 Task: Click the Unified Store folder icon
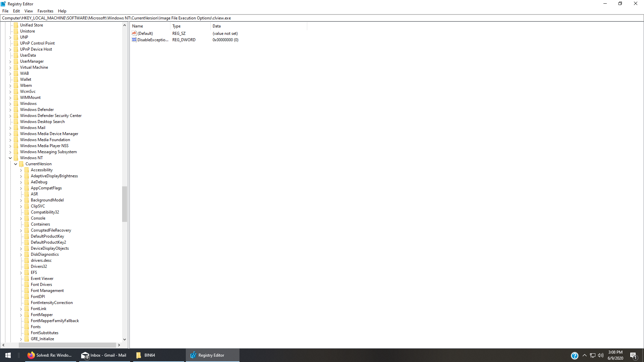click(16, 25)
